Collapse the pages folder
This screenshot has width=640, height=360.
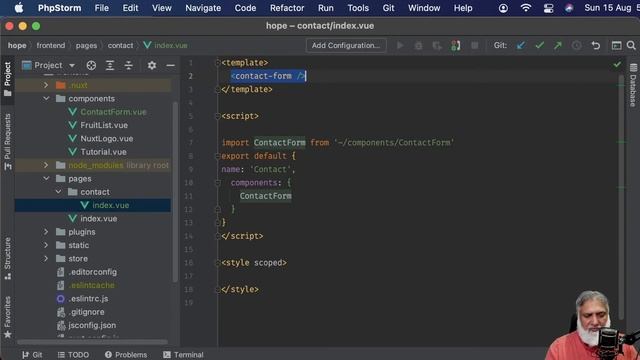46,178
